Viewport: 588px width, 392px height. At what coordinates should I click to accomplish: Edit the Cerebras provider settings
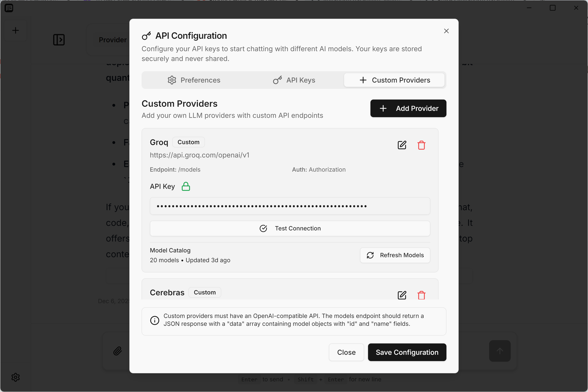[402, 295]
